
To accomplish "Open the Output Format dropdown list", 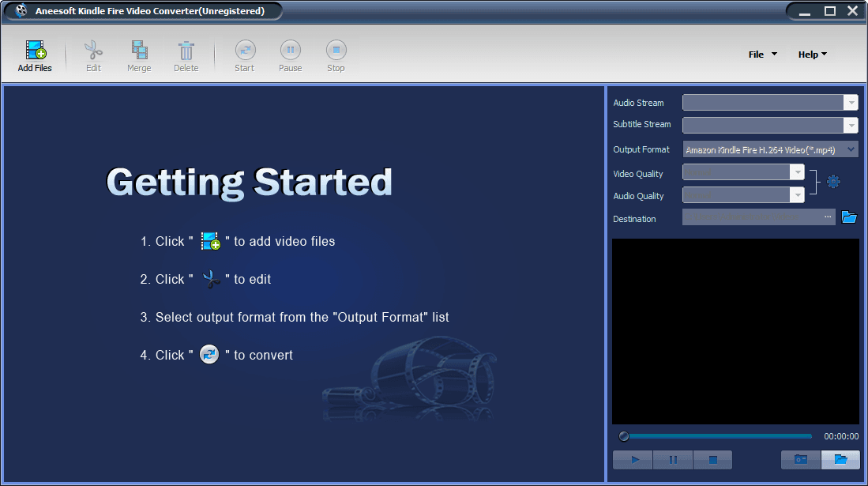I will (x=851, y=149).
